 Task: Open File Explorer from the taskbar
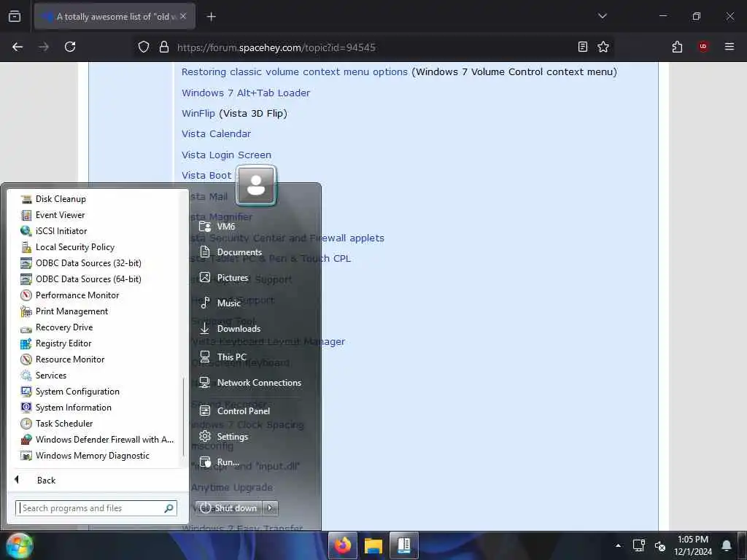(373, 545)
